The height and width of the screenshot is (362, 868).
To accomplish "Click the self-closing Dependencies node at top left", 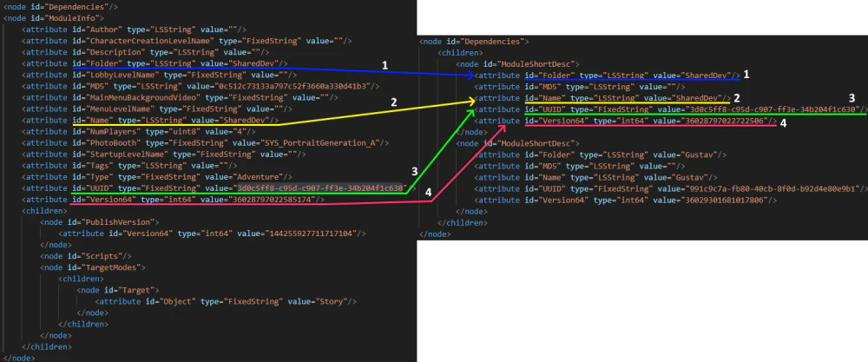I will 60,7.
